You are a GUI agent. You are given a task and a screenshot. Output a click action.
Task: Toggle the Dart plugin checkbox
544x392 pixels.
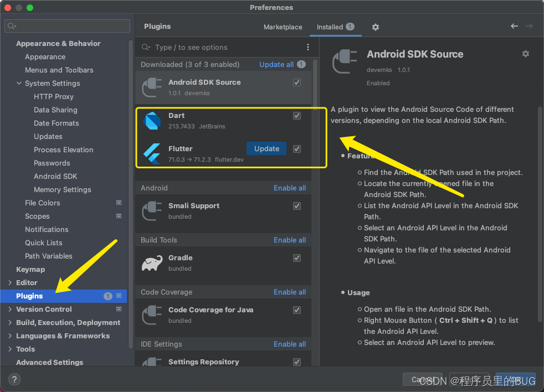pyautogui.click(x=296, y=116)
